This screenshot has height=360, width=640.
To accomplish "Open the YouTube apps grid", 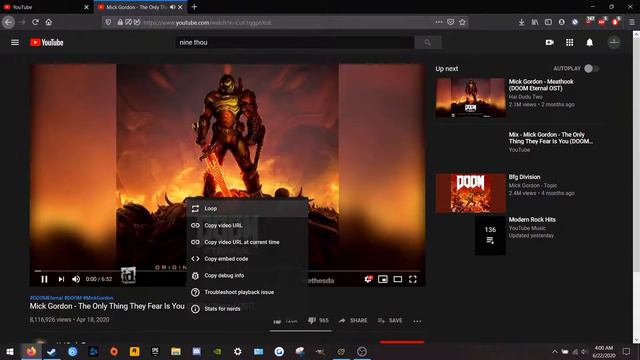I will tap(569, 42).
